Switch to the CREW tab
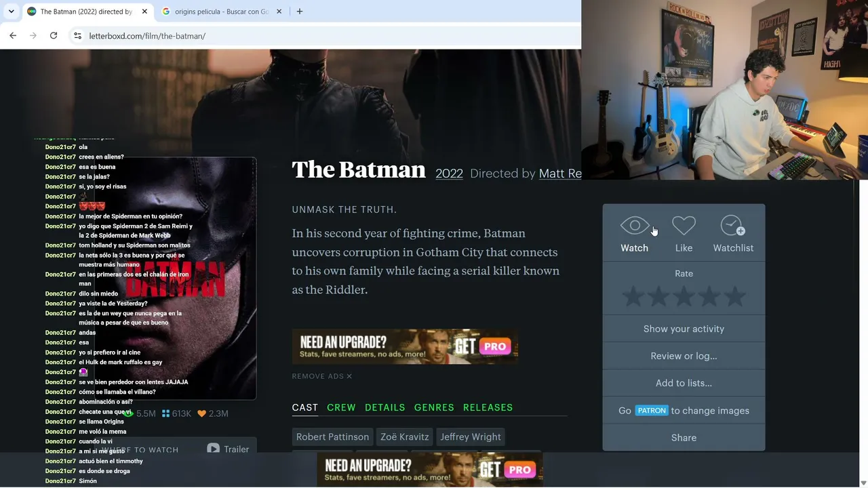 tap(341, 407)
